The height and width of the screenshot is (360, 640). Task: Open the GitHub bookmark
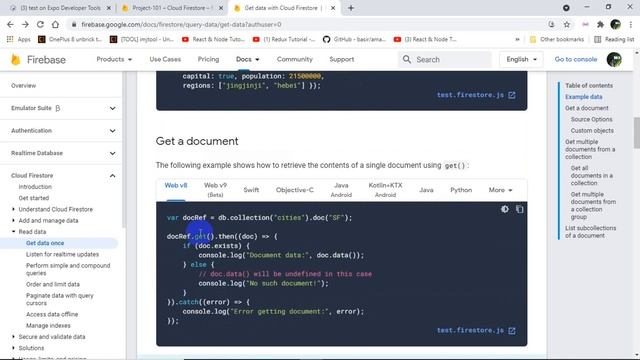pos(354,39)
